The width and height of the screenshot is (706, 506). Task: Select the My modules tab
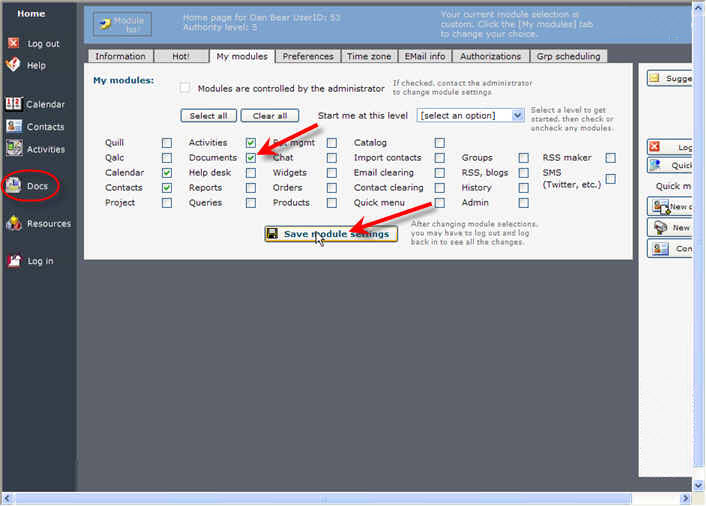242,56
